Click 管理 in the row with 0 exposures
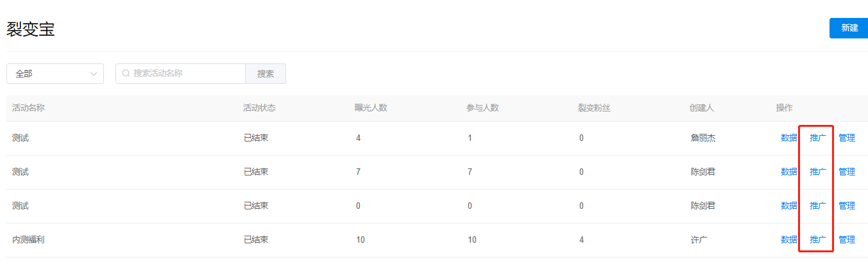 pyautogui.click(x=847, y=206)
